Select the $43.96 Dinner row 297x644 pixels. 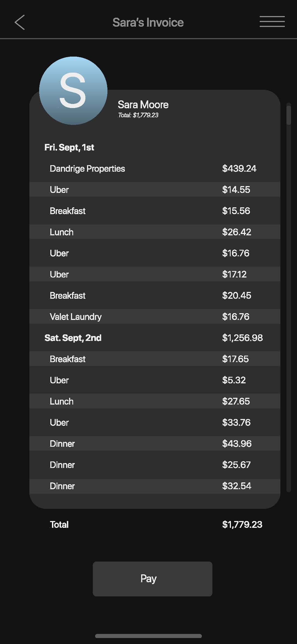155,443
